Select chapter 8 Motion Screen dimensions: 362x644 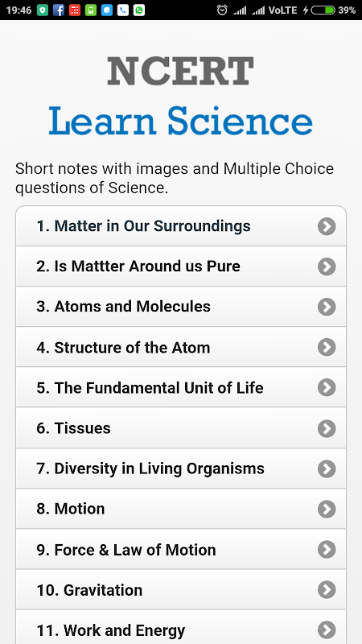coord(181,509)
